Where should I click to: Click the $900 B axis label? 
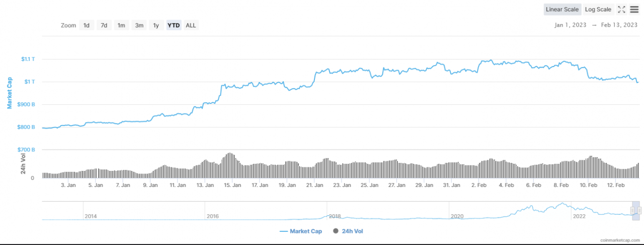coord(26,104)
